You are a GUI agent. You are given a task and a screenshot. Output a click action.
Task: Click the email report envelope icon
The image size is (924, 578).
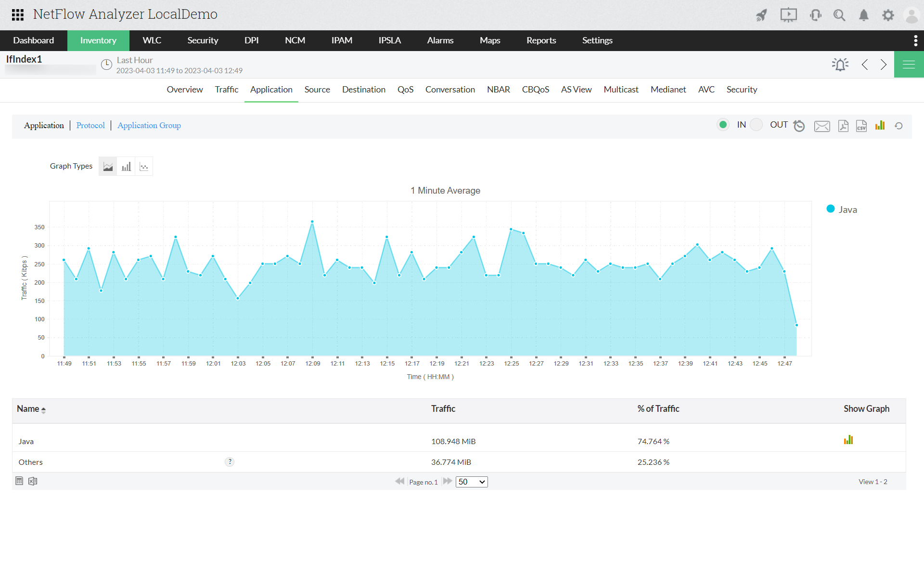(822, 126)
